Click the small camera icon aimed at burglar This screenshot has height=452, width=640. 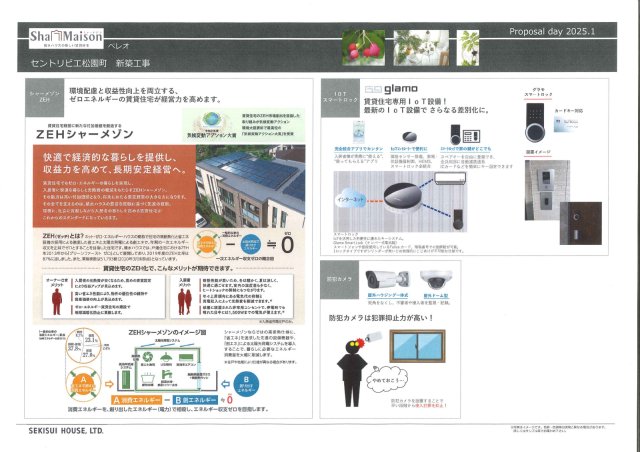[x=373, y=337]
